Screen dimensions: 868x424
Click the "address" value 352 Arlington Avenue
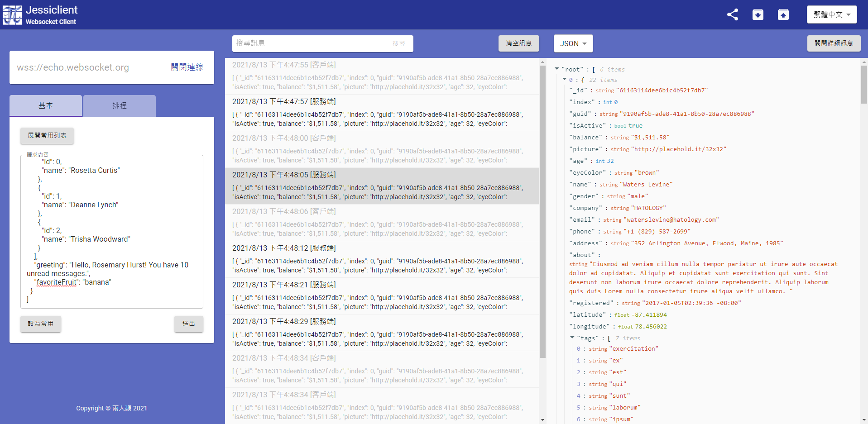tap(707, 243)
